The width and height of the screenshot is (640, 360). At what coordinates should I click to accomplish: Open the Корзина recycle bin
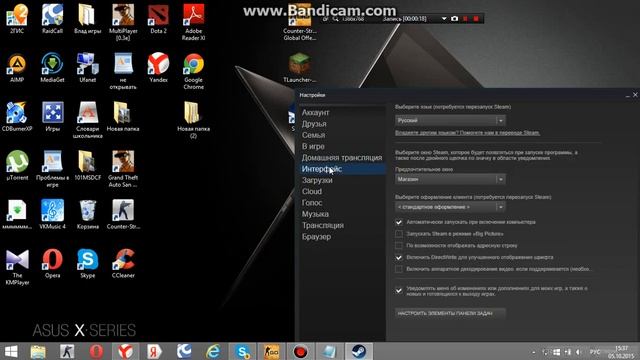point(87,214)
